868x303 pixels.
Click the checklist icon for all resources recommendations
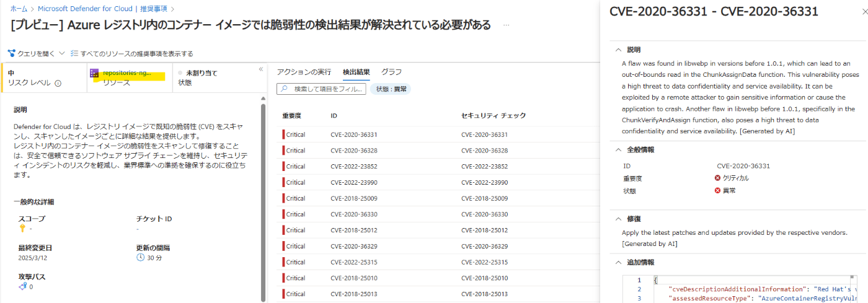[x=74, y=53]
